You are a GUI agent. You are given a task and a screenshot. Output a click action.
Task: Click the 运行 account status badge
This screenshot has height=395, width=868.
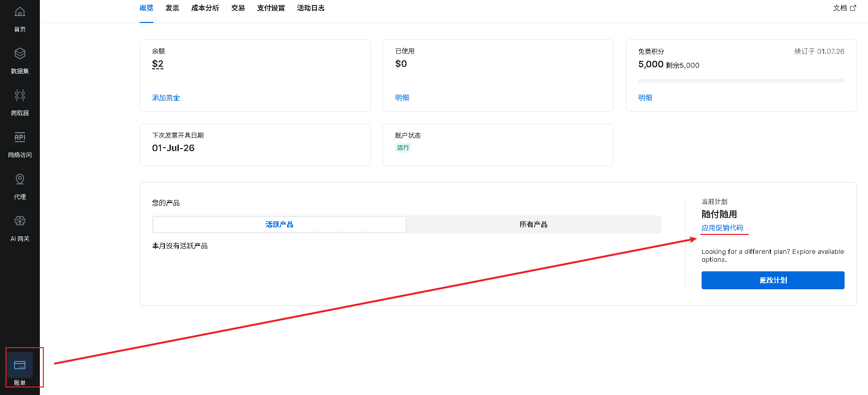(x=403, y=148)
